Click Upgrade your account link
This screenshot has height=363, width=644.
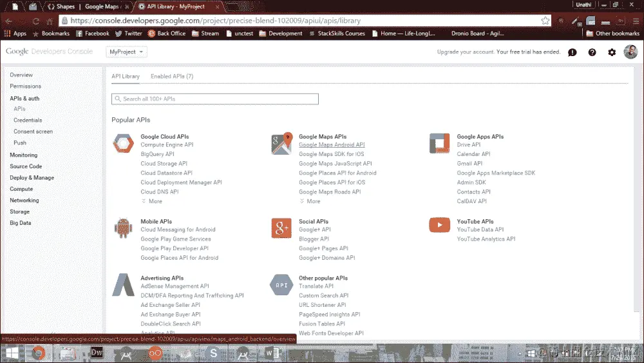(x=466, y=52)
